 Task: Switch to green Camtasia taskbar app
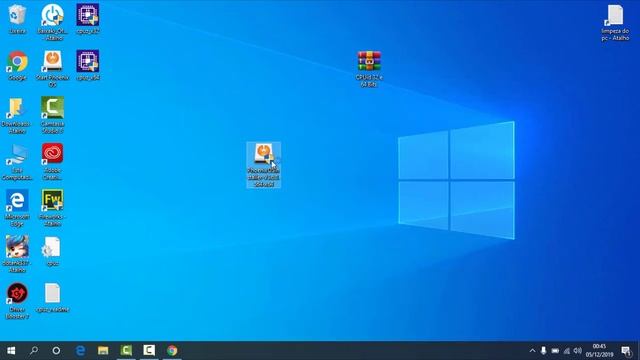[x=126, y=351]
